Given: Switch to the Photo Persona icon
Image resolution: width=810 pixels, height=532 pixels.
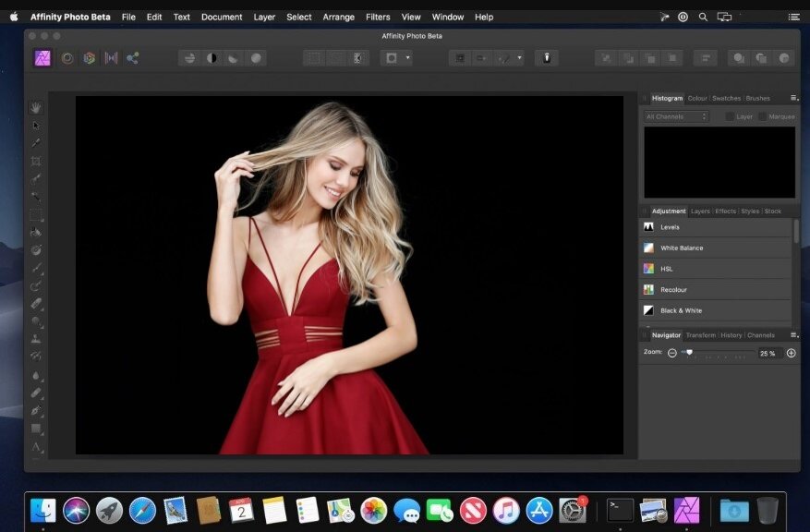Looking at the screenshot, I should point(42,57).
